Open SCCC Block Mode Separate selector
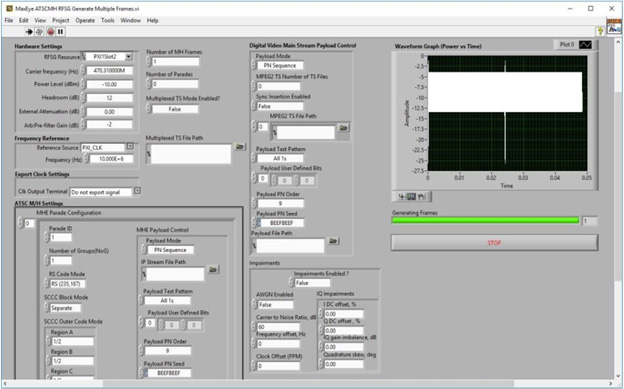 tap(65, 308)
